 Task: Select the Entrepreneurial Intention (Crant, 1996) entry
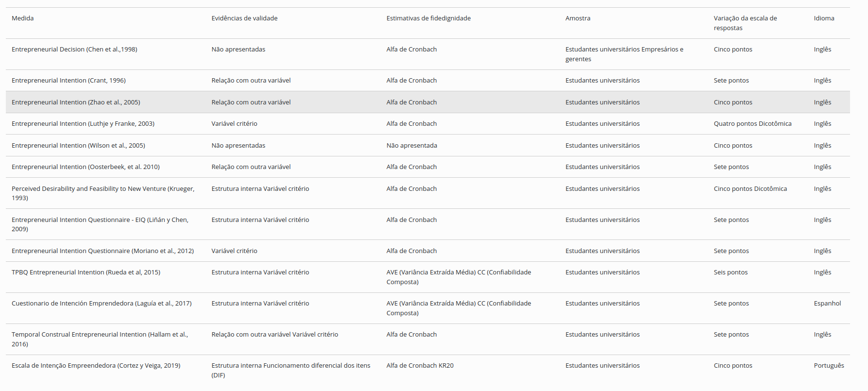(x=68, y=81)
